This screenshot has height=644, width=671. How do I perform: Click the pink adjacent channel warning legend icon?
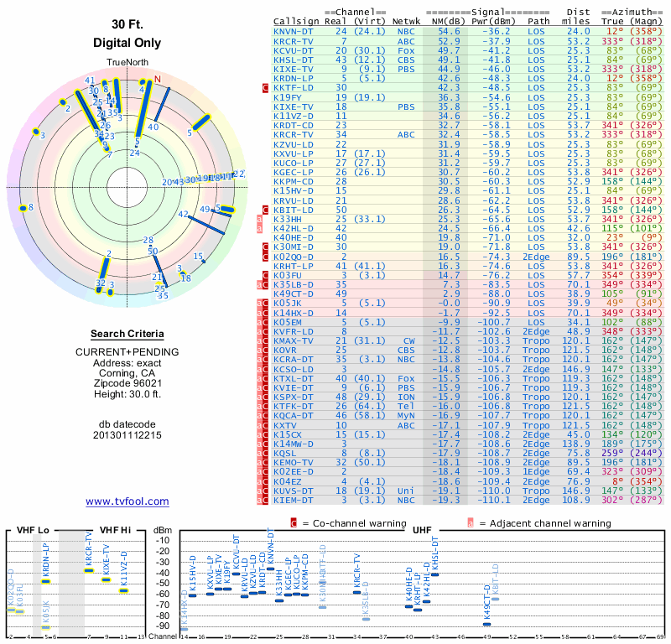(471, 523)
